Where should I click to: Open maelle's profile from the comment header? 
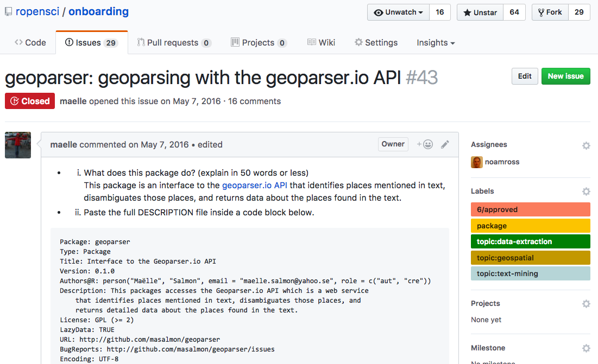pyautogui.click(x=64, y=145)
